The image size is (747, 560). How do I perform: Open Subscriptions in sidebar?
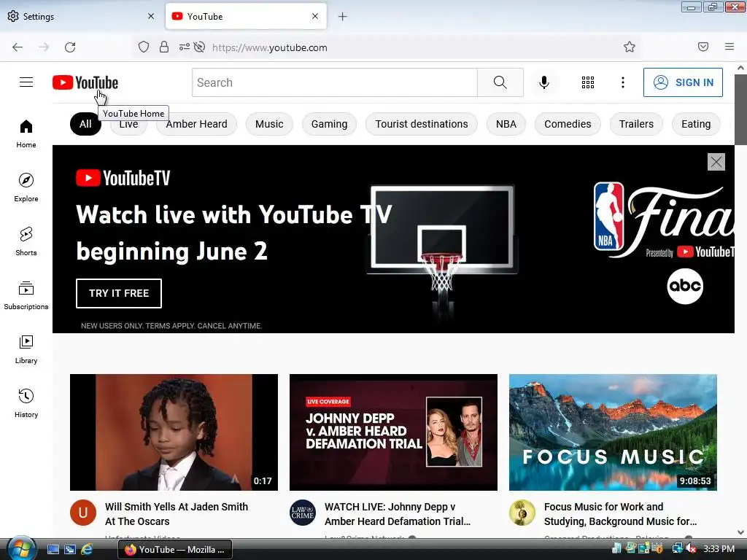coord(26,295)
